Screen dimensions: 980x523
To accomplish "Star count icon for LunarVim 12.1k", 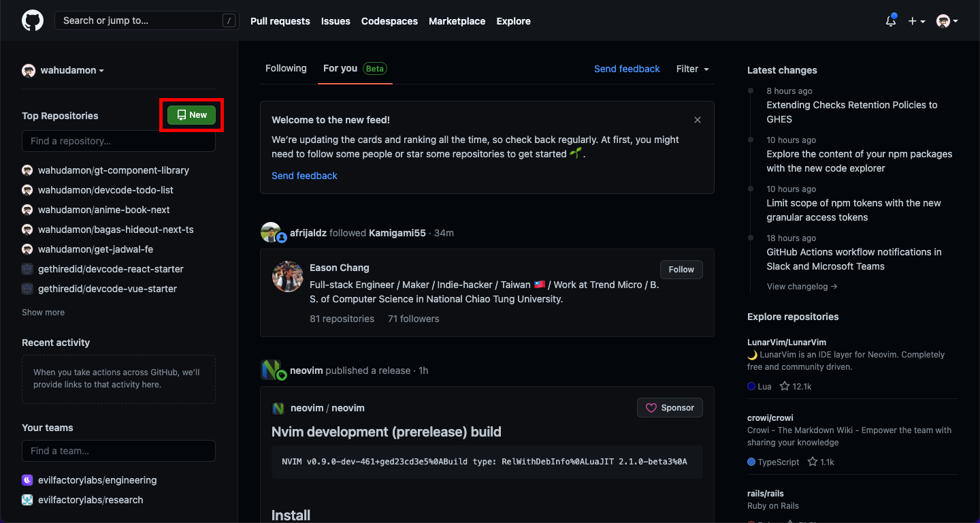I will (x=785, y=386).
